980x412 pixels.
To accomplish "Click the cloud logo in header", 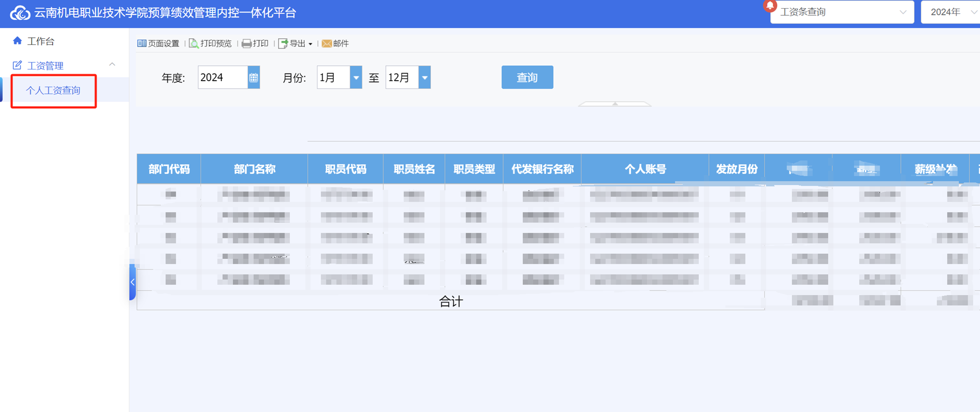I will pyautogui.click(x=20, y=13).
